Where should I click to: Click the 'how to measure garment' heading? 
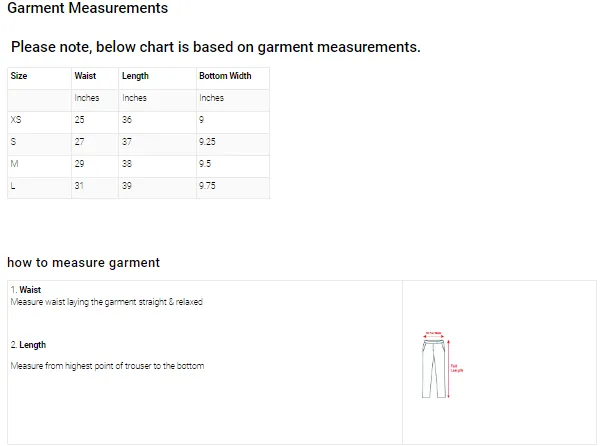(x=83, y=263)
